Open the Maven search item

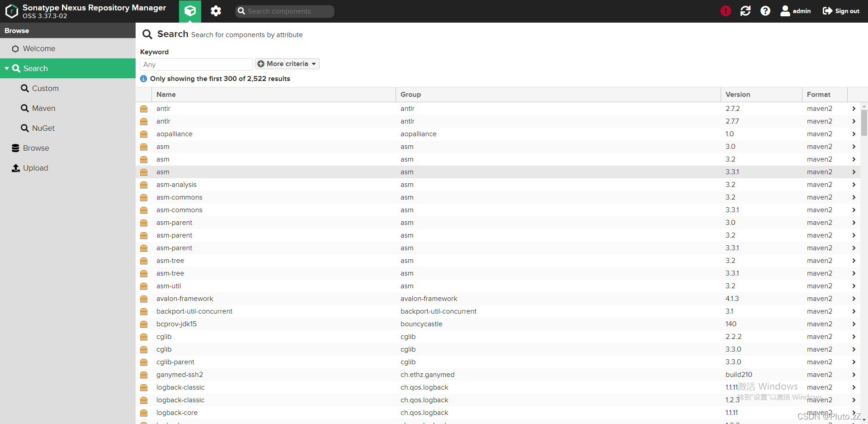68,108
